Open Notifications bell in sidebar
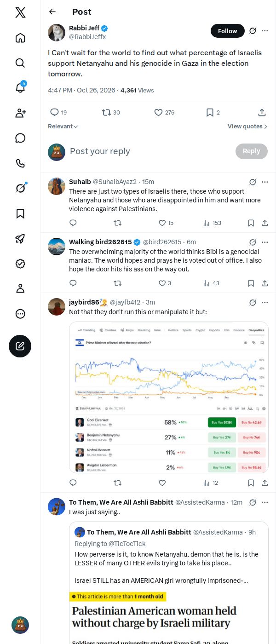This screenshot has width=276, height=644. 20,88
